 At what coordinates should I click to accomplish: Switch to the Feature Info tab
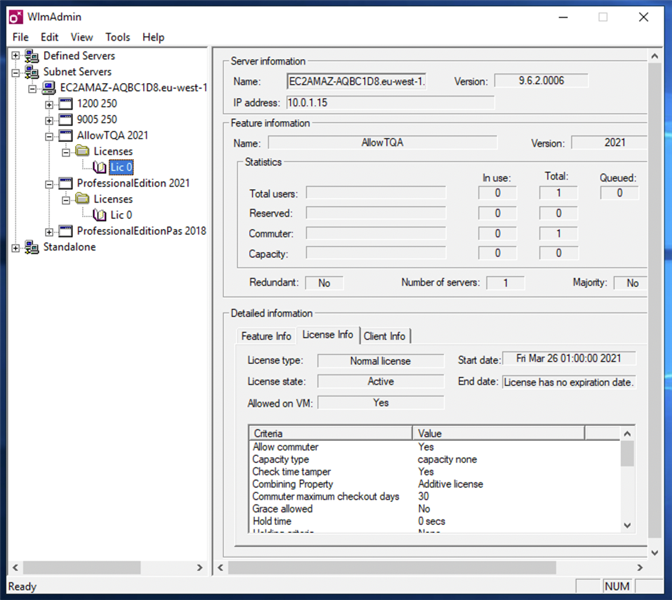point(266,336)
